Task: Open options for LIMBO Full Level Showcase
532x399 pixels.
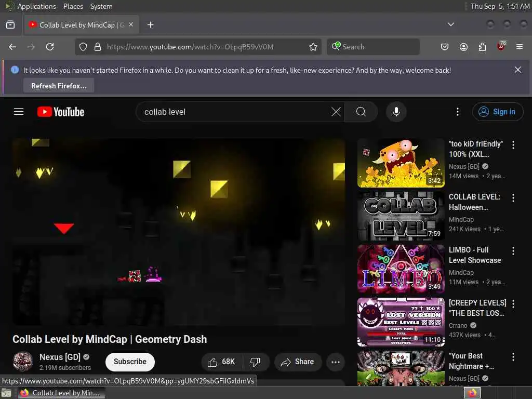Action: click(513, 251)
